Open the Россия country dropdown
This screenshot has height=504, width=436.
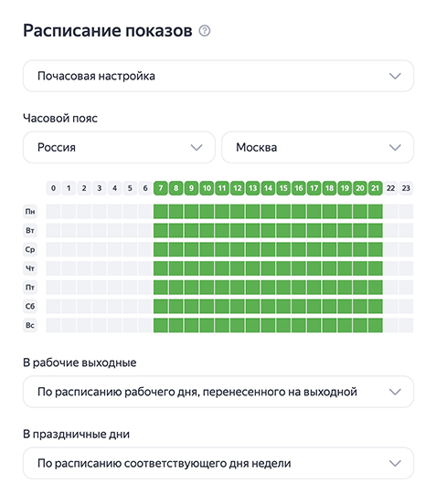coord(119,147)
